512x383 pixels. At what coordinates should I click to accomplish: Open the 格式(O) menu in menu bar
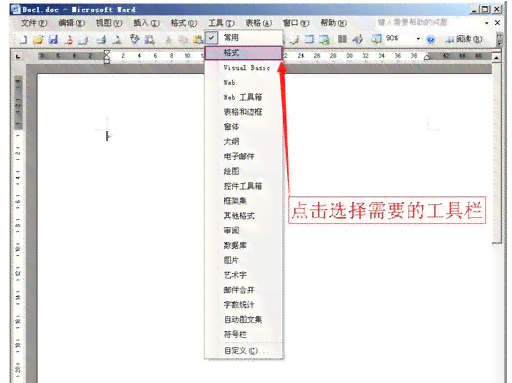[x=184, y=23]
